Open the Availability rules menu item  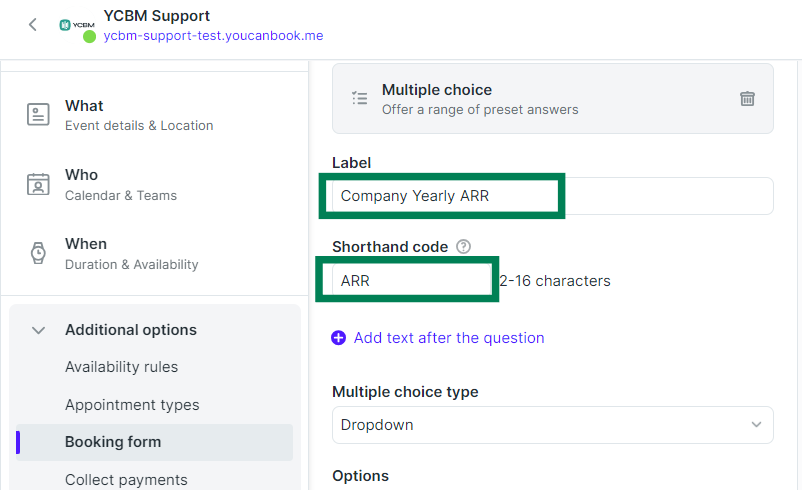pyautogui.click(x=121, y=367)
